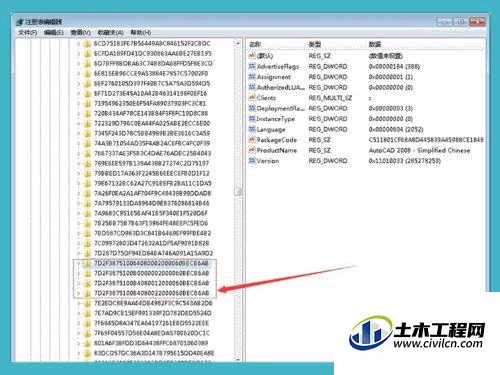Click folder icon of key 720B434AF78C
The height and width of the screenshot is (375, 500).
(87, 114)
